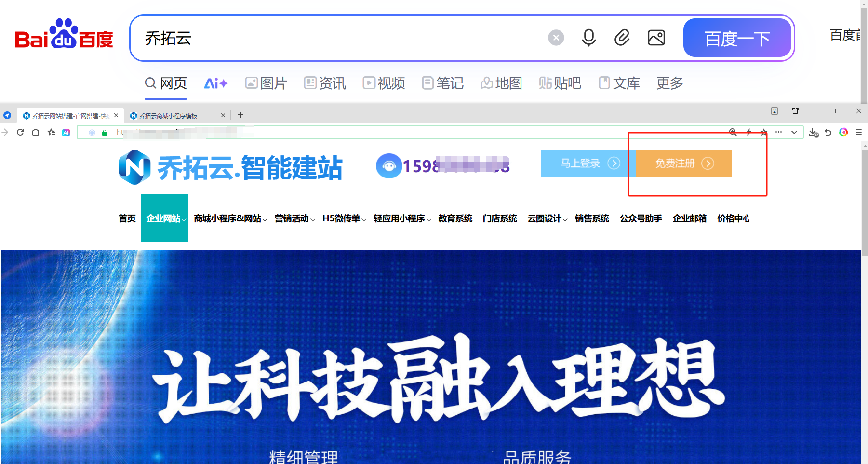868x464 pixels.
Task: Click inside the Baidu search input field
Action: click(337, 38)
